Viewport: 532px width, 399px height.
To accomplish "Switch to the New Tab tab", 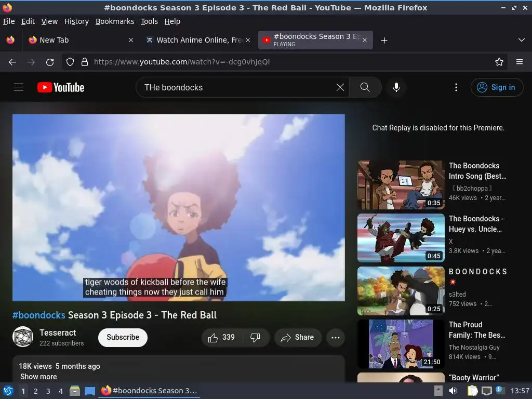I will point(81,40).
